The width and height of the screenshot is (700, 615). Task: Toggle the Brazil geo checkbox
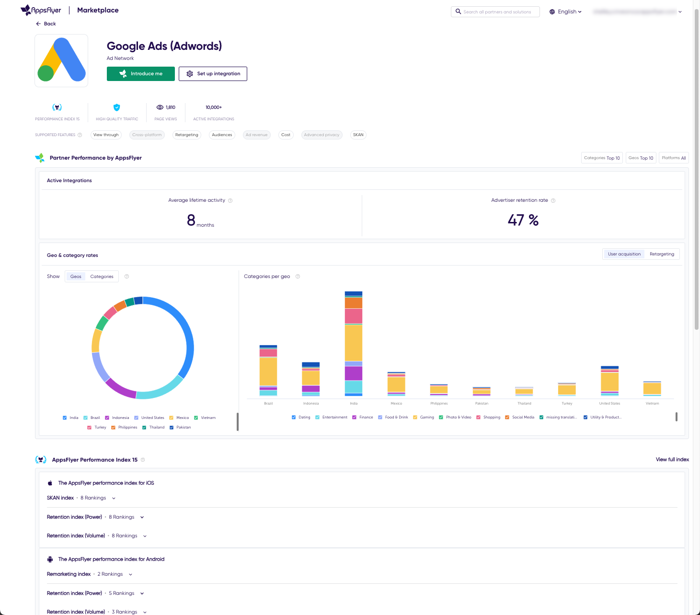86,418
